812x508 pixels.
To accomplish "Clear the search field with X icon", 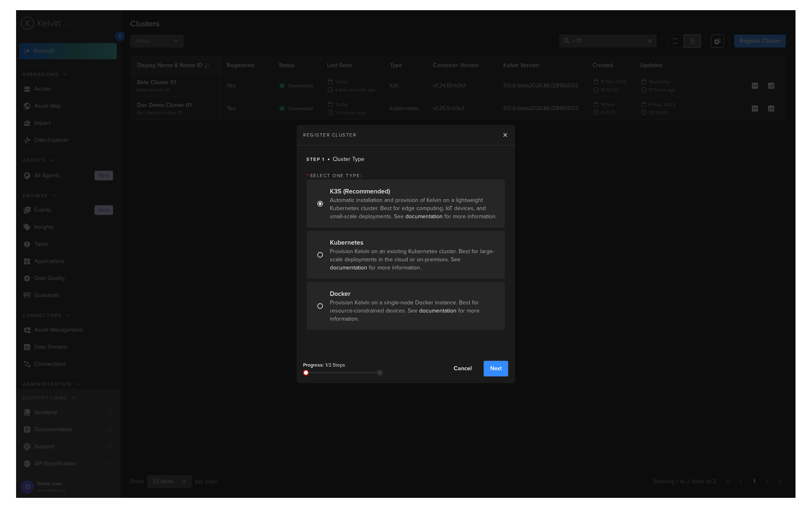I will pos(650,41).
